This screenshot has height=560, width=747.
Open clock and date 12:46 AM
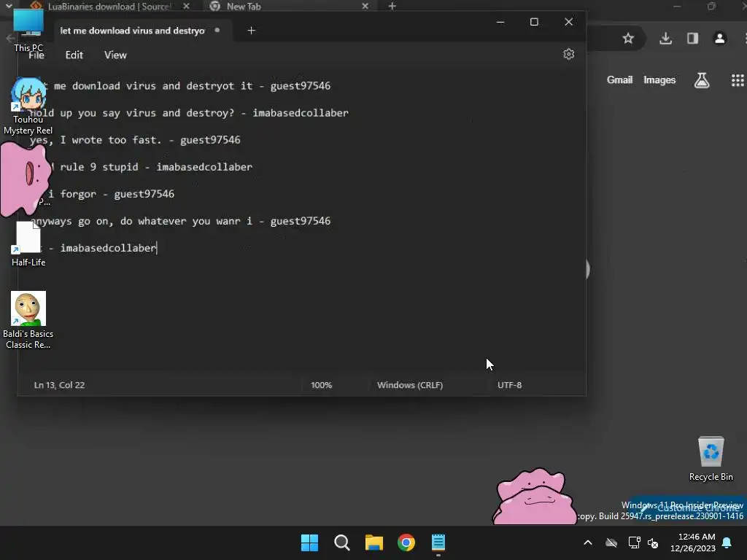693,542
